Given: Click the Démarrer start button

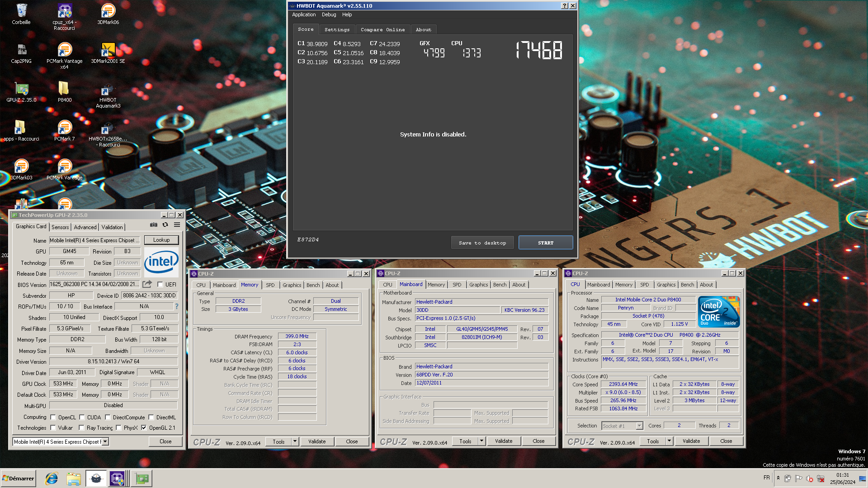Looking at the screenshot, I should [18, 478].
